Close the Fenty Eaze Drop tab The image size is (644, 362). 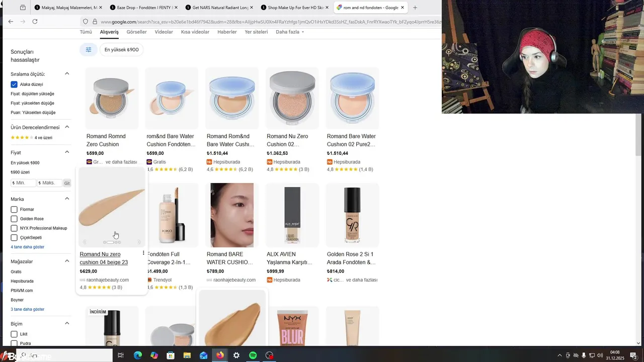click(x=176, y=8)
